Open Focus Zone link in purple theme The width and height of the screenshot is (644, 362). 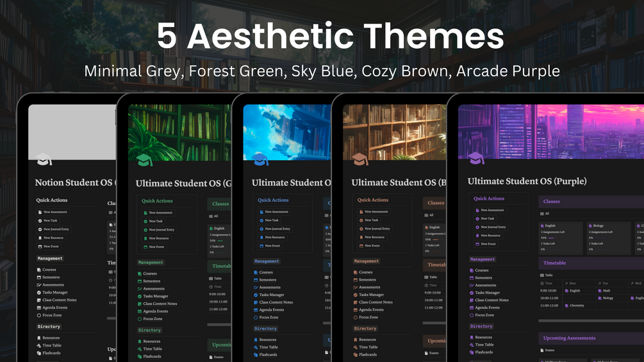[484, 315]
